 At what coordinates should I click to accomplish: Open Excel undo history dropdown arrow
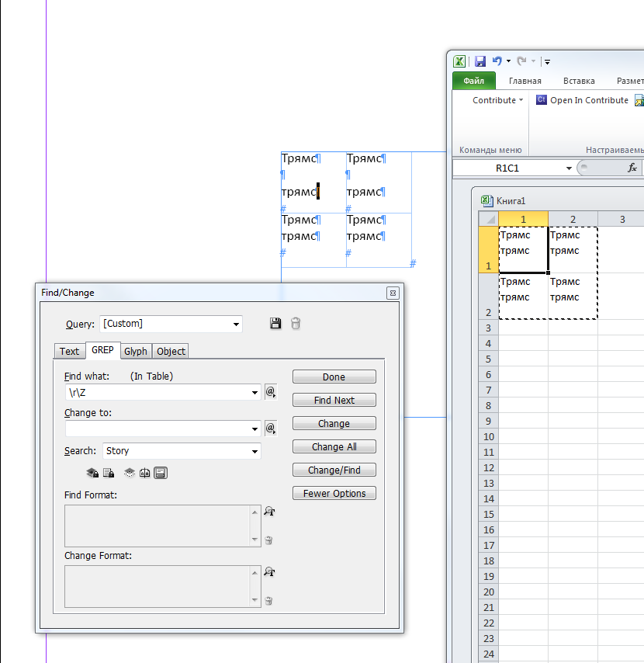[508, 61]
